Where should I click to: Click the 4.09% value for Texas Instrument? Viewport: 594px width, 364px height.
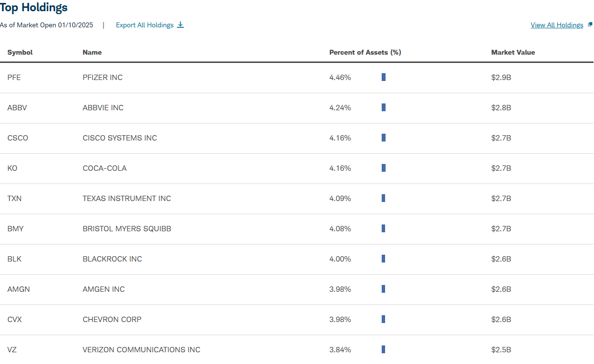[340, 198]
